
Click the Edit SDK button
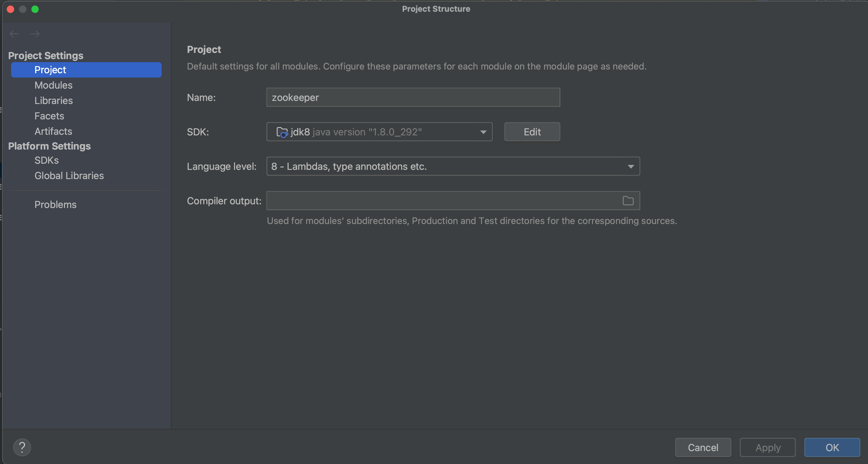(x=532, y=132)
